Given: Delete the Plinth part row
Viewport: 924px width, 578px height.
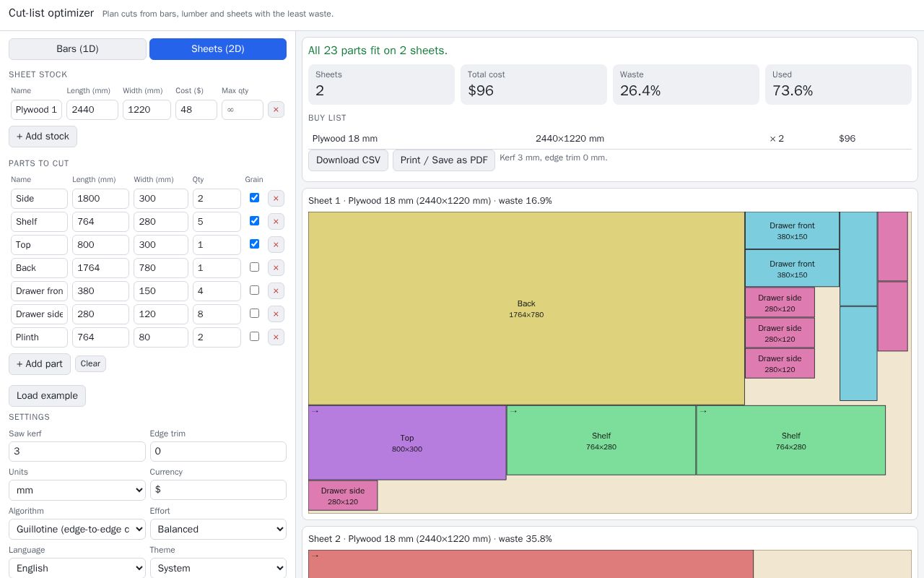Looking at the screenshot, I should [276, 337].
